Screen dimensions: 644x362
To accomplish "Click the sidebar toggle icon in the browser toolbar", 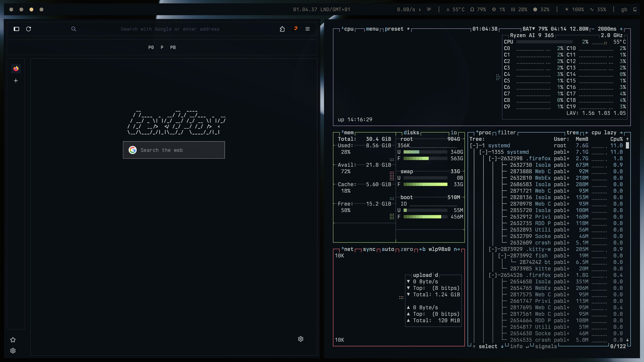I will pos(17,29).
